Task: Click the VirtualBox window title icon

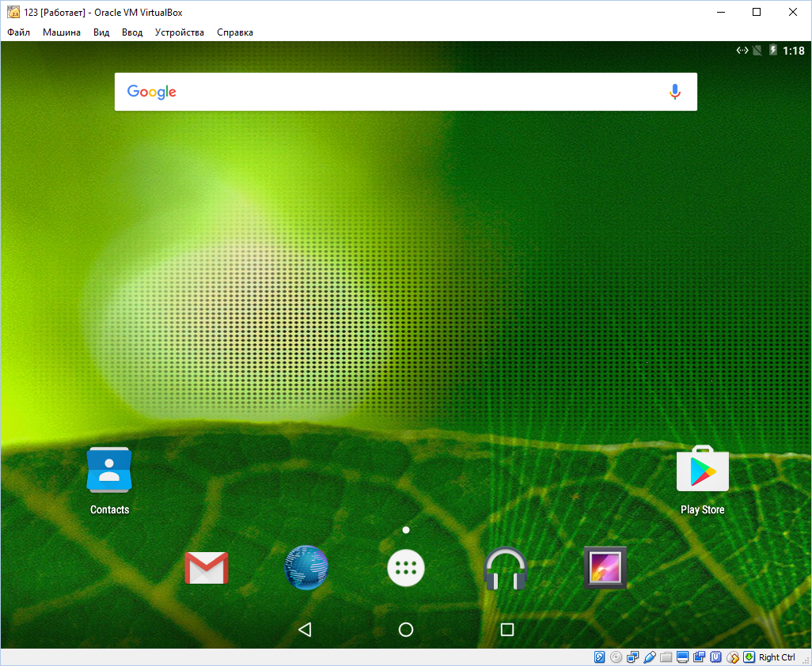Action: tap(13, 12)
